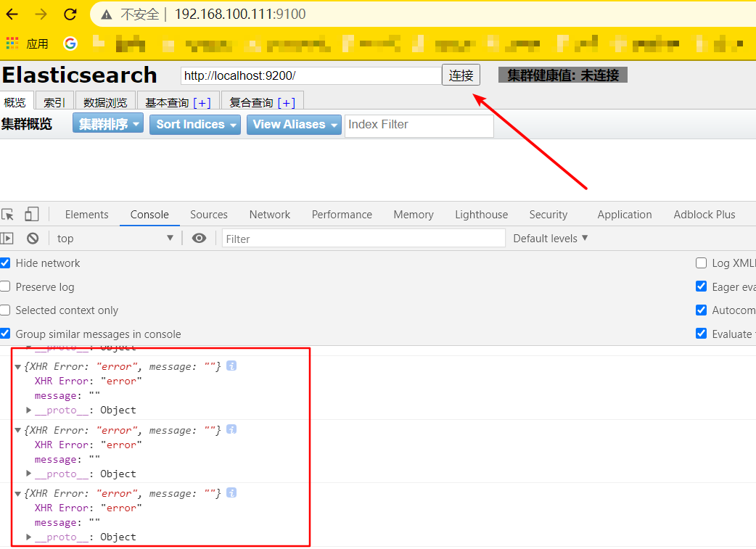
Task: Activate the inspect element picker icon
Action: (8, 215)
